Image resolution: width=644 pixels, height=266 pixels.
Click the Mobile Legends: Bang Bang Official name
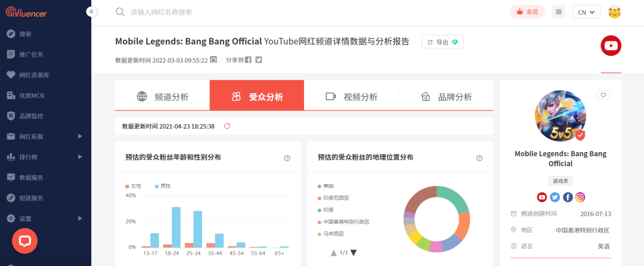tap(560, 159)
